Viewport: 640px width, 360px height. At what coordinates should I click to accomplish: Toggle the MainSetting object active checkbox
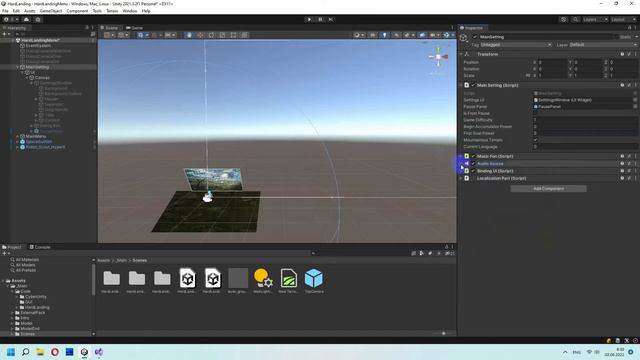475,37
